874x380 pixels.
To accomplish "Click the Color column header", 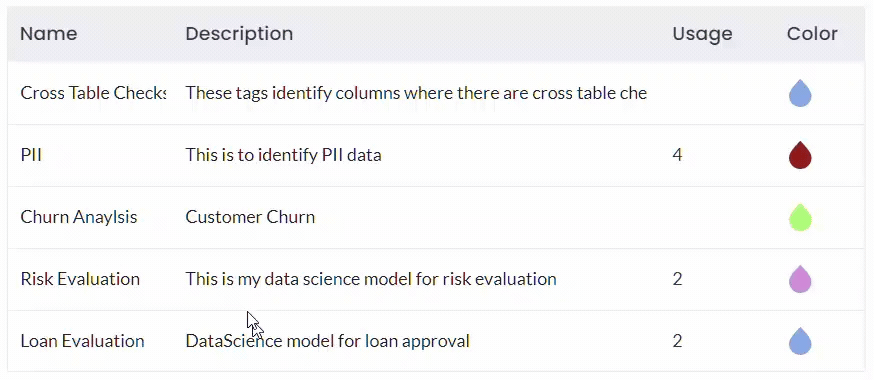I will click(x=812, y=33).
